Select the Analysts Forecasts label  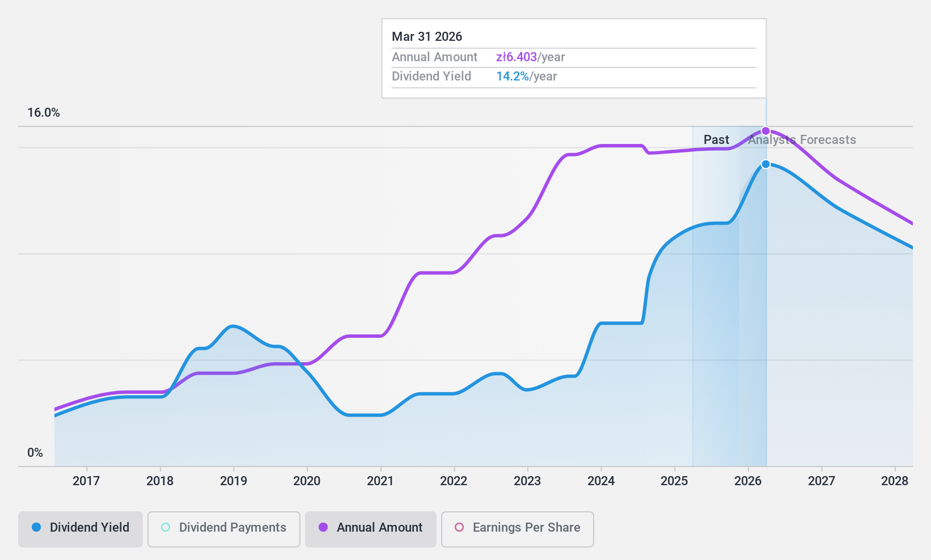802,139
